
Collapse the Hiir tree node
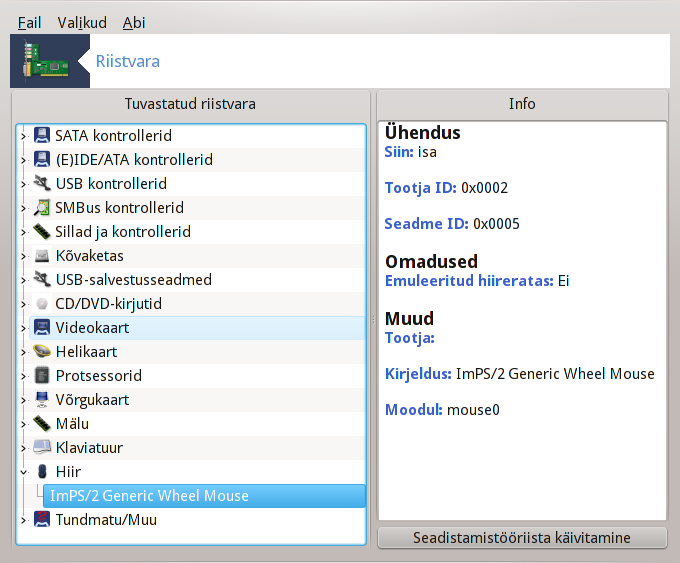click(x=23, y=472)
